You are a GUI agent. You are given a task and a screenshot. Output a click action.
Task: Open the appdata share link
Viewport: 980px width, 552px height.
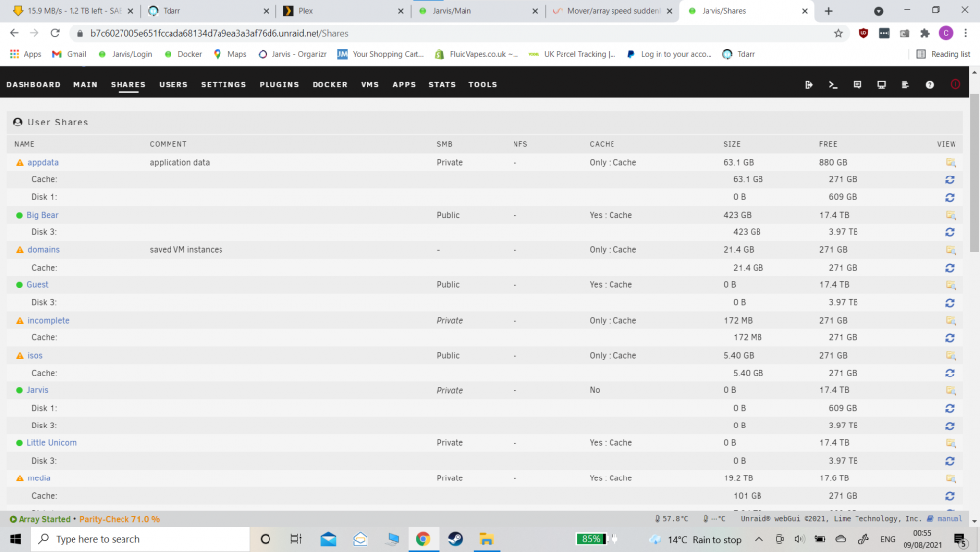click(43, 162)
